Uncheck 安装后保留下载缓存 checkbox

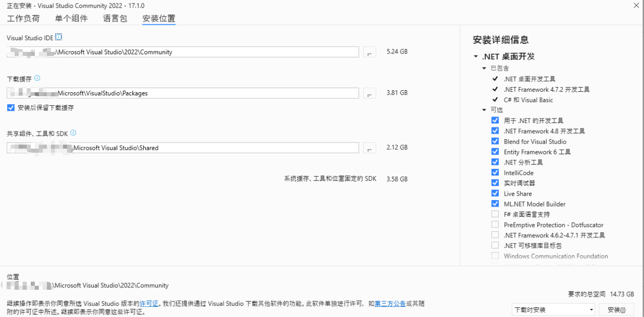pos(11,108)
